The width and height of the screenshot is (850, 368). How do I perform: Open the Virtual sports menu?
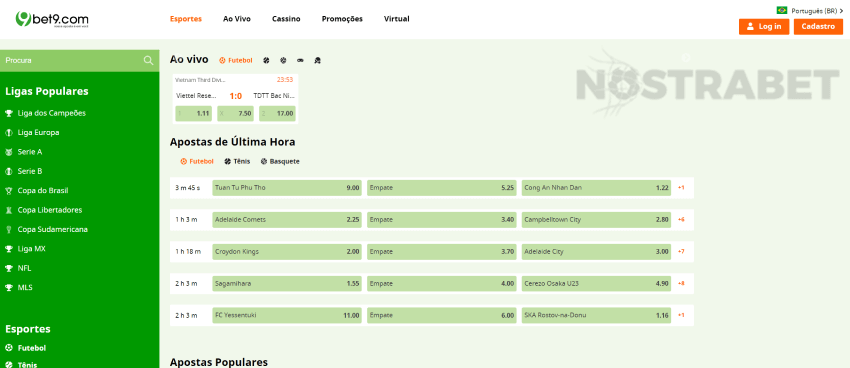[x=397, y=19]
